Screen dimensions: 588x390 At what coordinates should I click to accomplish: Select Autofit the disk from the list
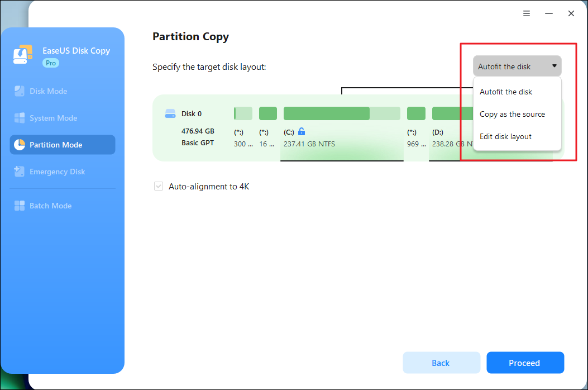[x=505, y=92]
